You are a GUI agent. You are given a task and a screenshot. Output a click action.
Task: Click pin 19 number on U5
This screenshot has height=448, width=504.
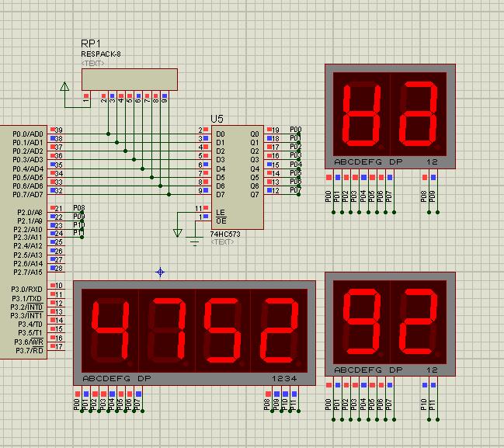tap(276, 130)
